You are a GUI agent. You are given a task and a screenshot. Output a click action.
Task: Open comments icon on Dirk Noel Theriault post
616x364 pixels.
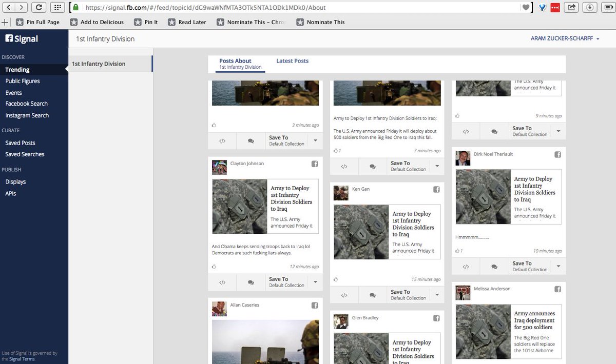pyautogui.click(x=494, y=267)
